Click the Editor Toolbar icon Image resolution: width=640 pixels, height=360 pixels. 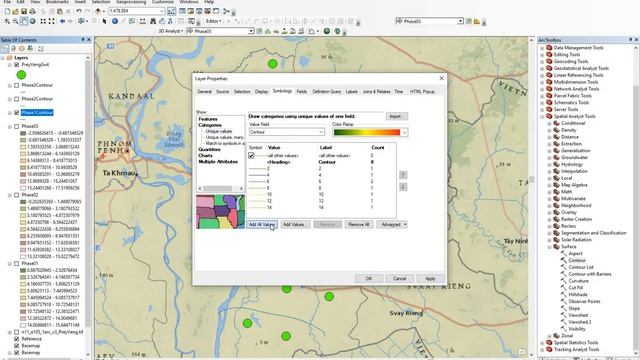pos(171,11)
